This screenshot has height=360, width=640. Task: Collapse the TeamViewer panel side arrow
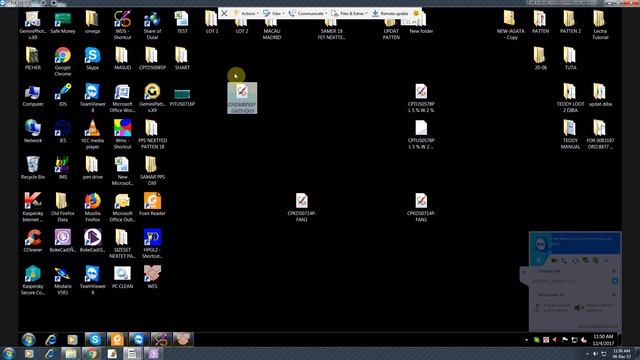(524, 271)
